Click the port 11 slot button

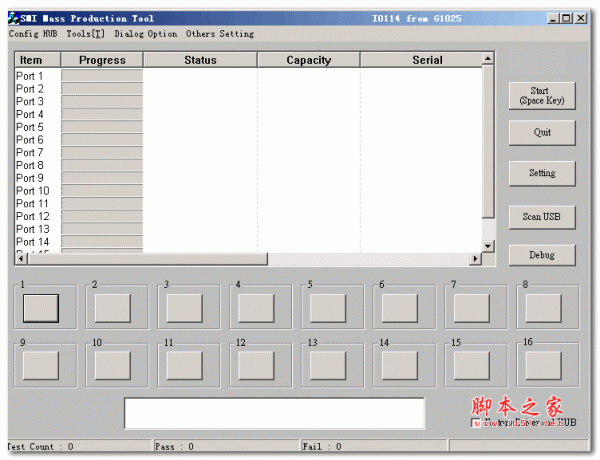[x=184, y=366]
